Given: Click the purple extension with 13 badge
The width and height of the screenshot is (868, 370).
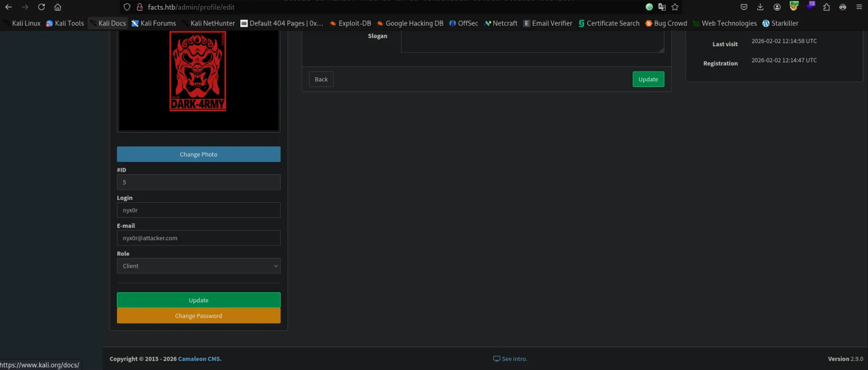Looking at the screenshot, I should tap(810, 7).
